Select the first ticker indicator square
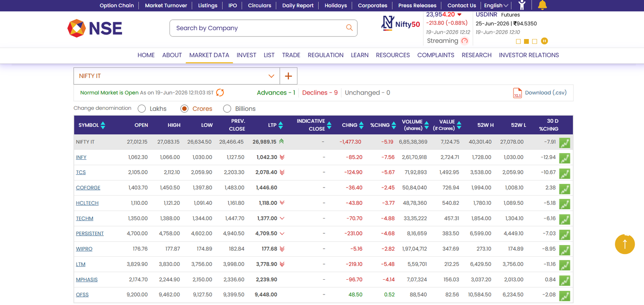This screenshot has height=305, width=644. 518,41
